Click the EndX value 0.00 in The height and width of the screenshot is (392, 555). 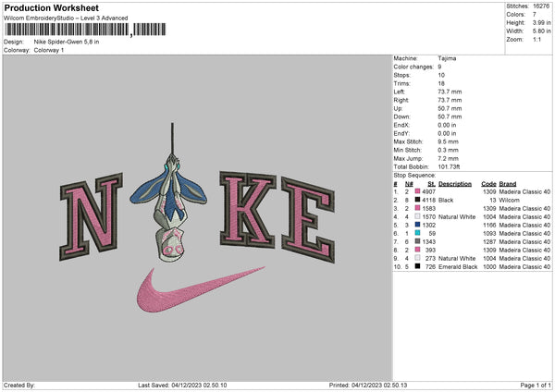coord(447,125)
